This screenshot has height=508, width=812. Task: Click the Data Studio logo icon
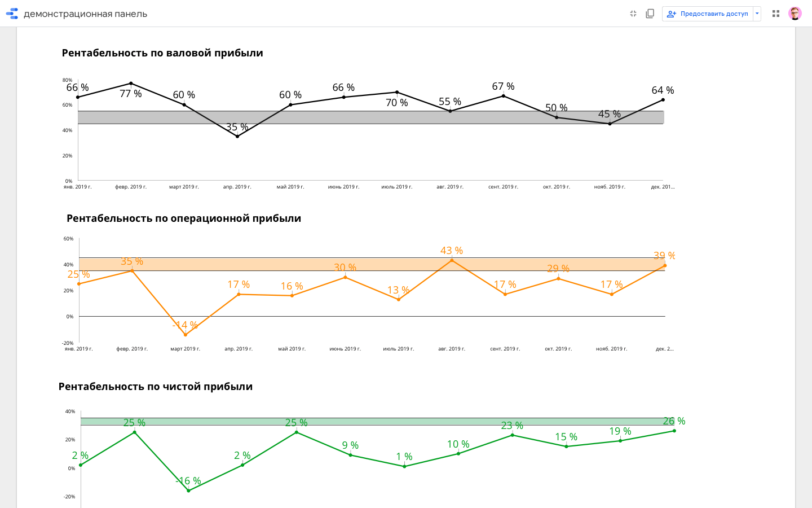[12, 14]
